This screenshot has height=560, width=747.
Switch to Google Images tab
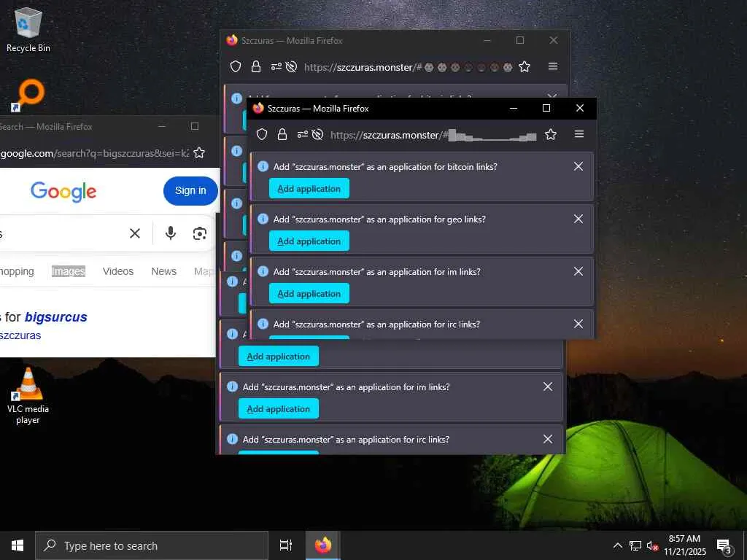[x=68, y=271]
